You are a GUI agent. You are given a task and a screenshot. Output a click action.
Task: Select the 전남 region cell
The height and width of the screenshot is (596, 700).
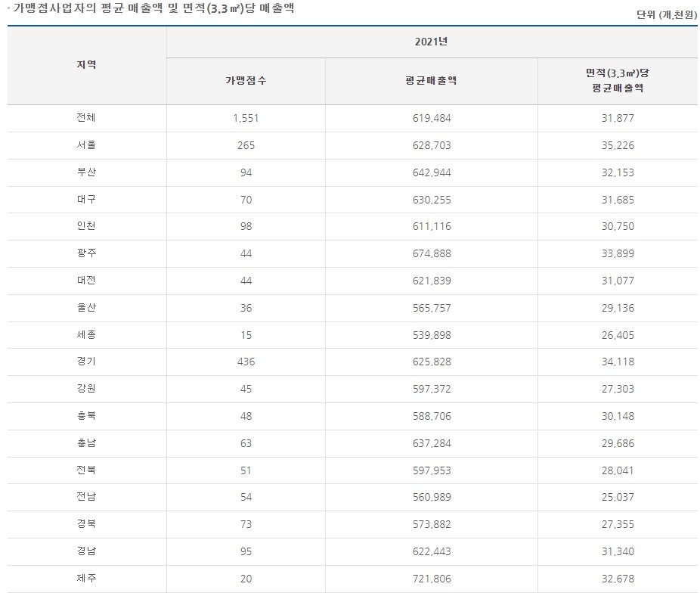coord(86,496)
